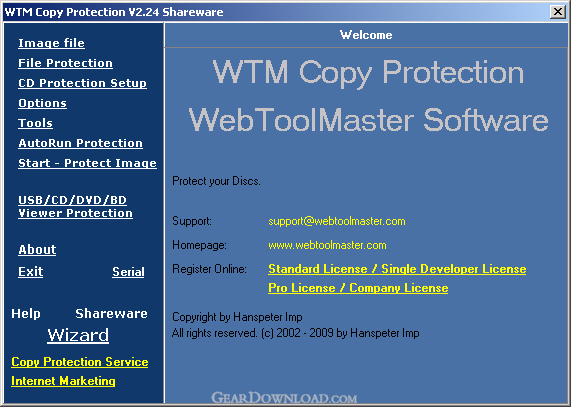Click the 'Register Online:' label
The image size is (571, 407).
[209, 269]
